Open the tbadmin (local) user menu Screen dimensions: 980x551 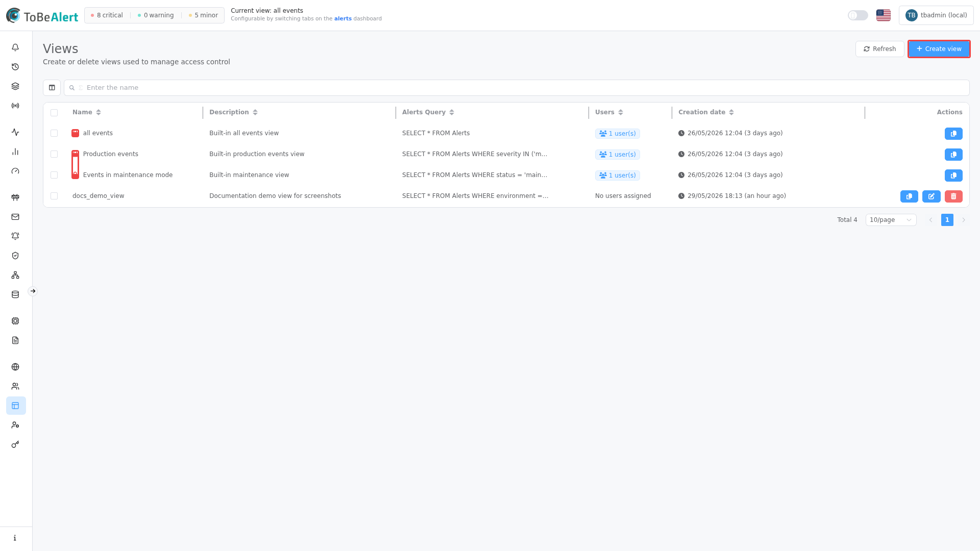click(x=936, y=15)
